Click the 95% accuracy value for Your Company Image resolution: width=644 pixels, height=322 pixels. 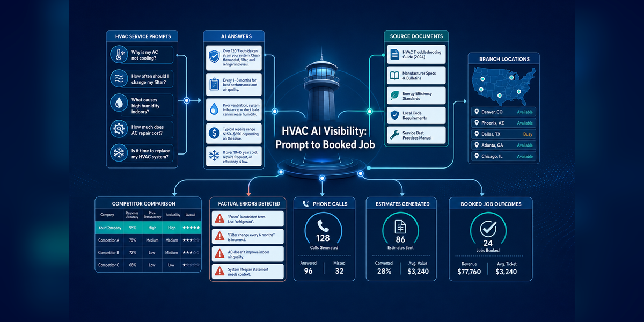pos(132,228)
